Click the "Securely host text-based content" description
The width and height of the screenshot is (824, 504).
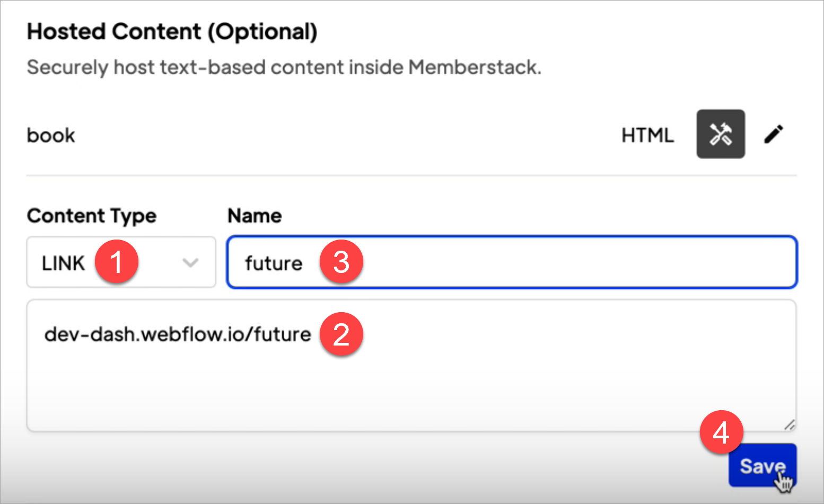284,67
